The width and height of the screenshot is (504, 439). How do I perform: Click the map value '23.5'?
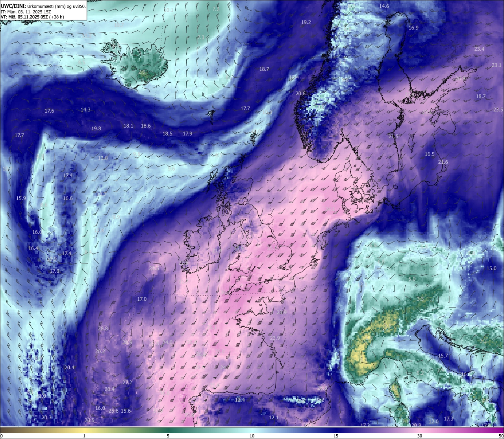[x=498, y=109]
